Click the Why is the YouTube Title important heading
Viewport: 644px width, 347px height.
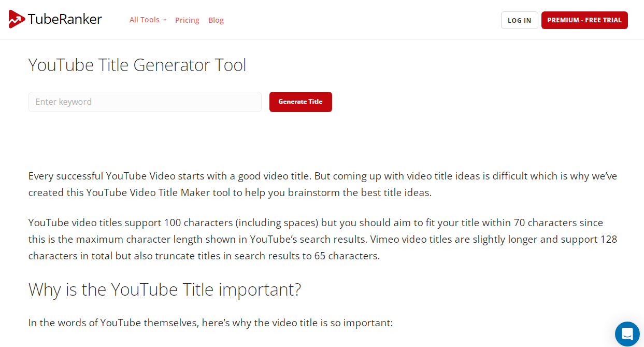(165, 289)
